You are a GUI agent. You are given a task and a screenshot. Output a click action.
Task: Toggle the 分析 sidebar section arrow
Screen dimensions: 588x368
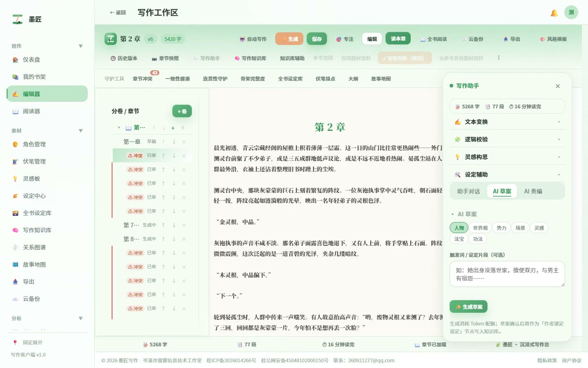coord(81,319)
